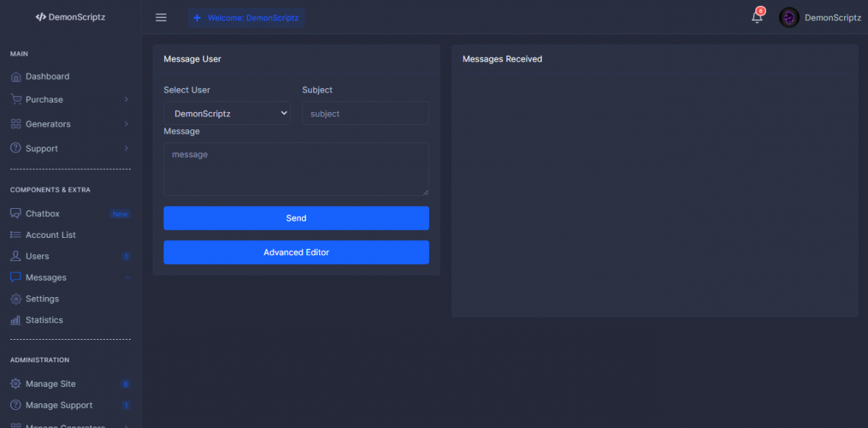Click the Dashboard home icon

click(16, 77)
